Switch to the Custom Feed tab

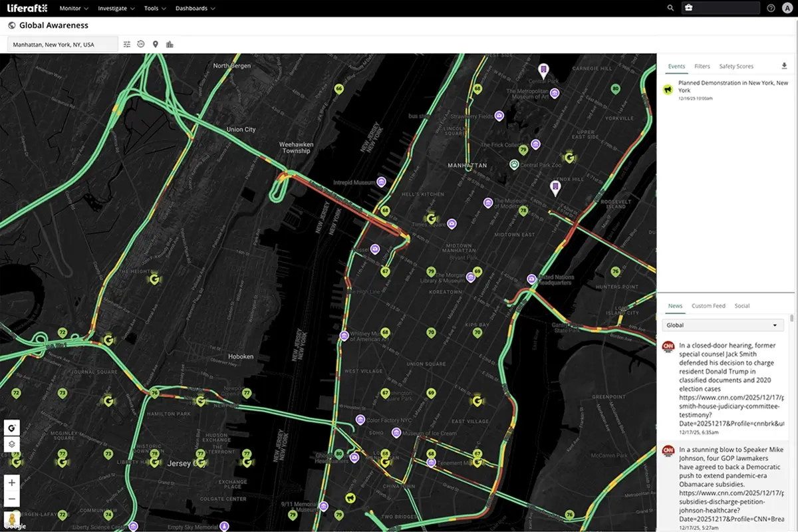(x=708, y=306)
